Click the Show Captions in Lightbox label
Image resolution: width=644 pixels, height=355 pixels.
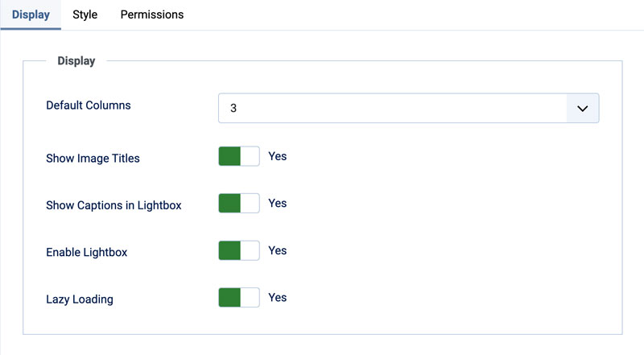point(114,205)
